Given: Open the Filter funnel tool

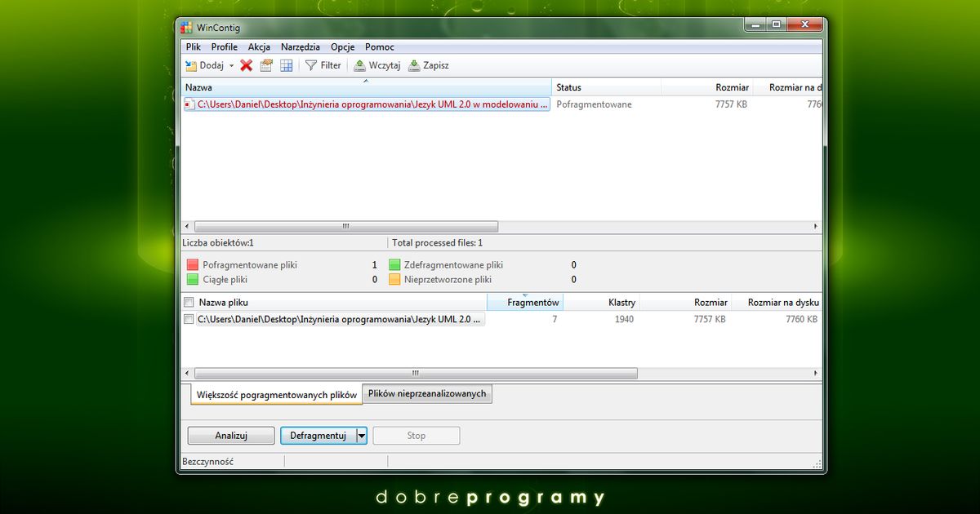Looking at the screenshot, I should pos(323,65).
